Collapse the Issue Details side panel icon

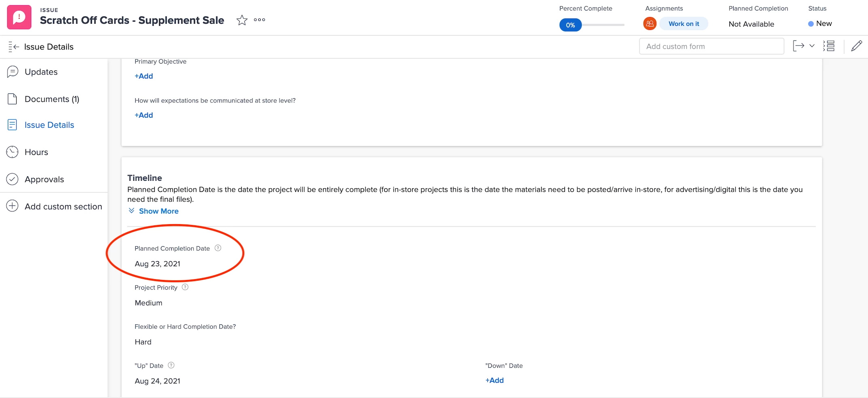(x=14, y=47)
